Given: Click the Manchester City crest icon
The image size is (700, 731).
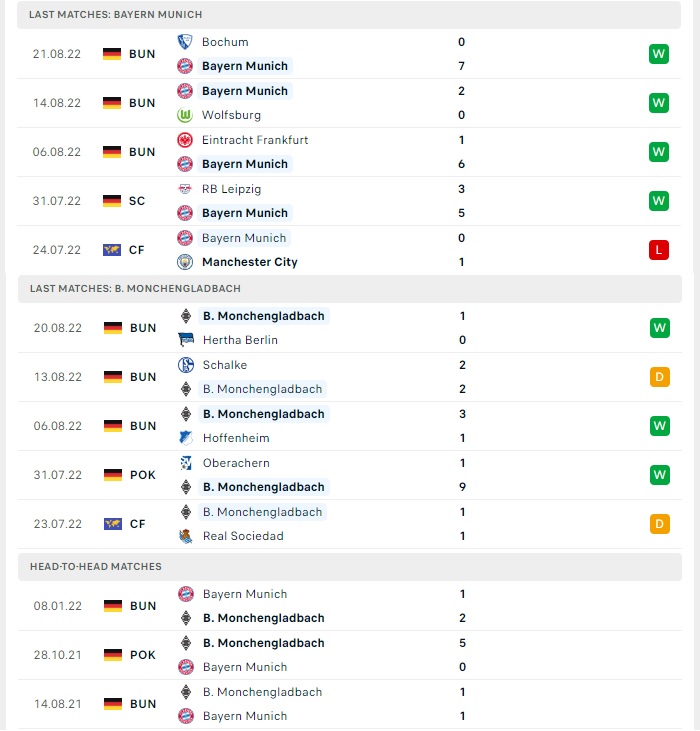Looking at the screenshot, I should (185, 262).
